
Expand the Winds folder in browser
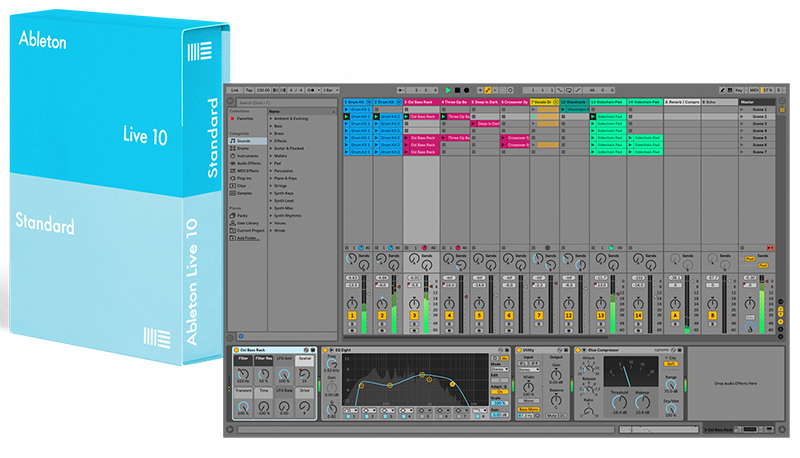point(271,231)
